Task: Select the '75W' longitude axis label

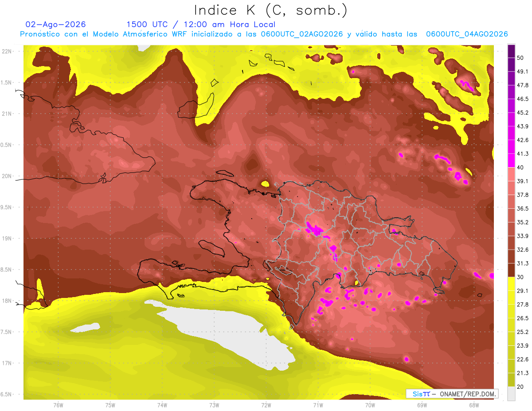Action: click(x=110, y=405)
